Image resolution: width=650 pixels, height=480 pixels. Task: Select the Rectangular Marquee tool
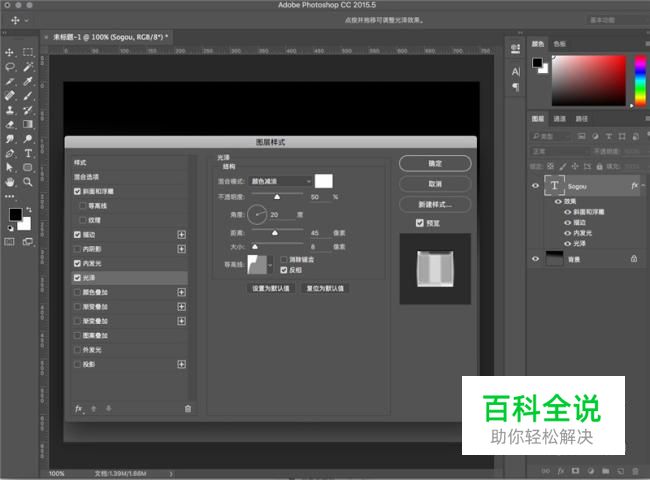pyautogui.click(x=27, y=52)
